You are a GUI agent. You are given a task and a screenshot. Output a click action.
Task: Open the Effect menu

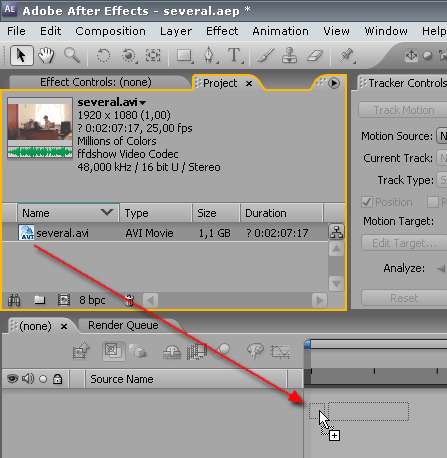coord(222,31)
